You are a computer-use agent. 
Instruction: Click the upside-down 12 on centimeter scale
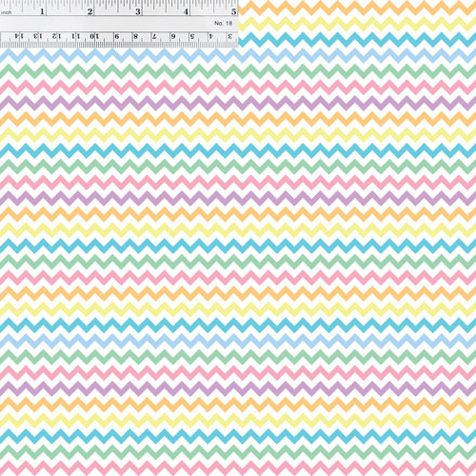[57, 36]
